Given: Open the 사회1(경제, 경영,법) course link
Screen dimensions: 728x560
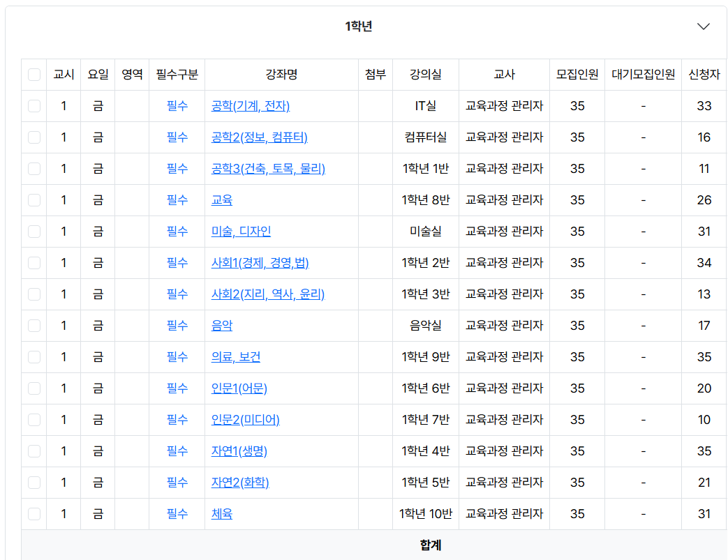Looking at the screenshot, I should [x=260, y=263].
